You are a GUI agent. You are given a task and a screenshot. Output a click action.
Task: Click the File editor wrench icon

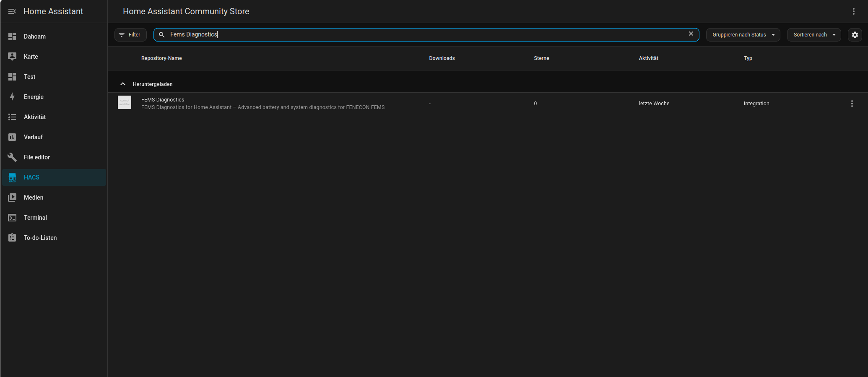pos(12,157)
